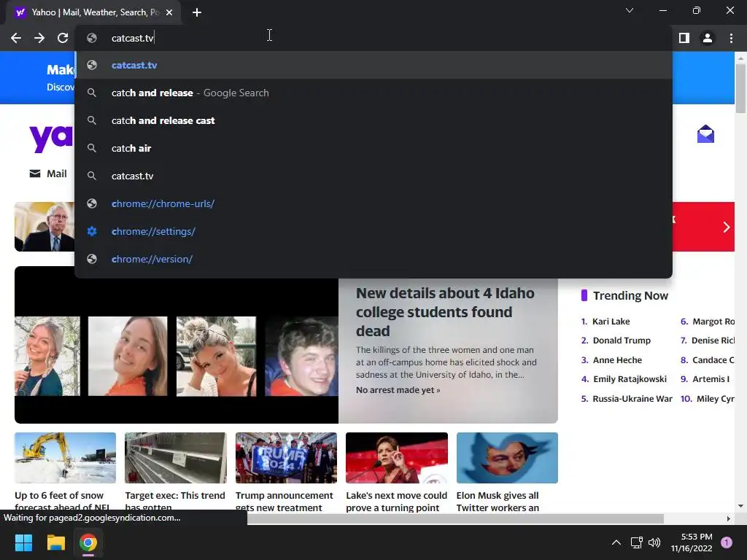Open 'Elon Musk gives all Twitter workers' article
This screenshot has height=560, width=747.
[498, 501]
